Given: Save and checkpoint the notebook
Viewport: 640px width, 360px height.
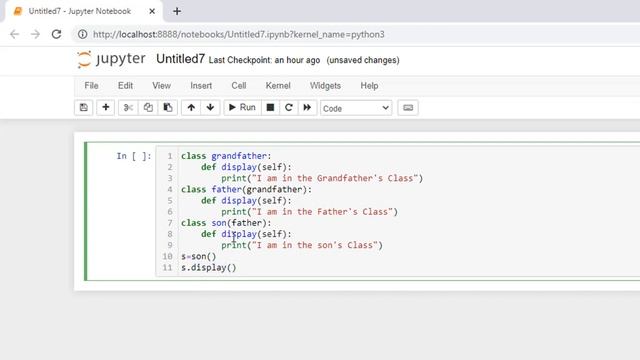Looking at the screenshot, I should [84, 108].
